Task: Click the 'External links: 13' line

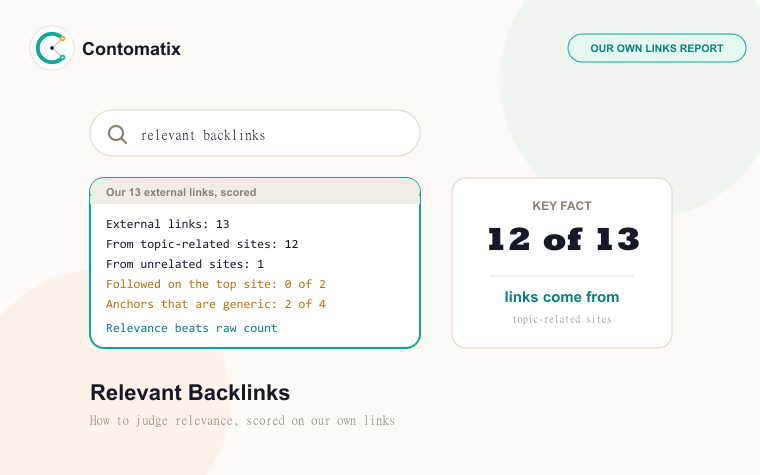Action: tap(168, 224)
